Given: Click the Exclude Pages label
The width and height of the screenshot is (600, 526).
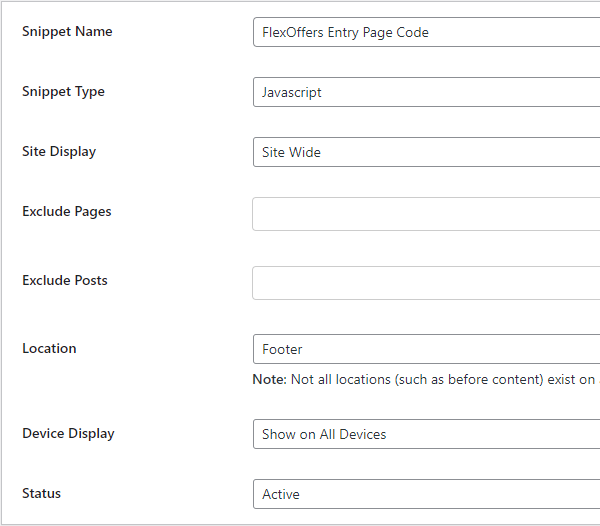Looking at the screenshot, I should [x=66, y=212].
